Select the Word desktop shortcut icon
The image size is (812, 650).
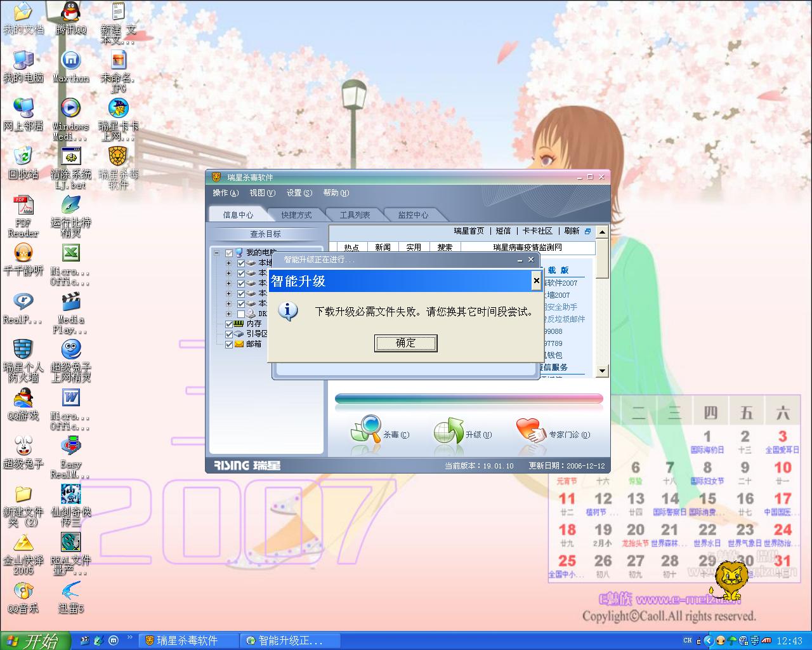pyautogui.click(x=70, y=409)
